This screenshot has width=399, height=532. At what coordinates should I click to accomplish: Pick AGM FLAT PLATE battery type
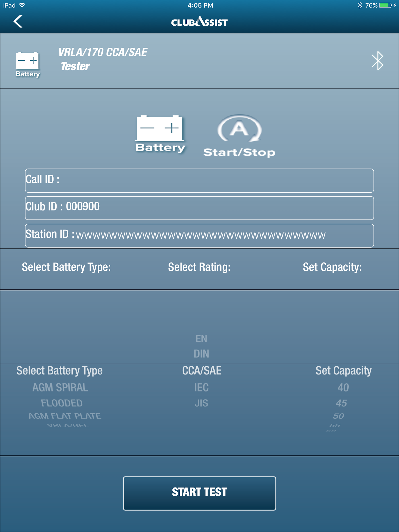[65, 416]
